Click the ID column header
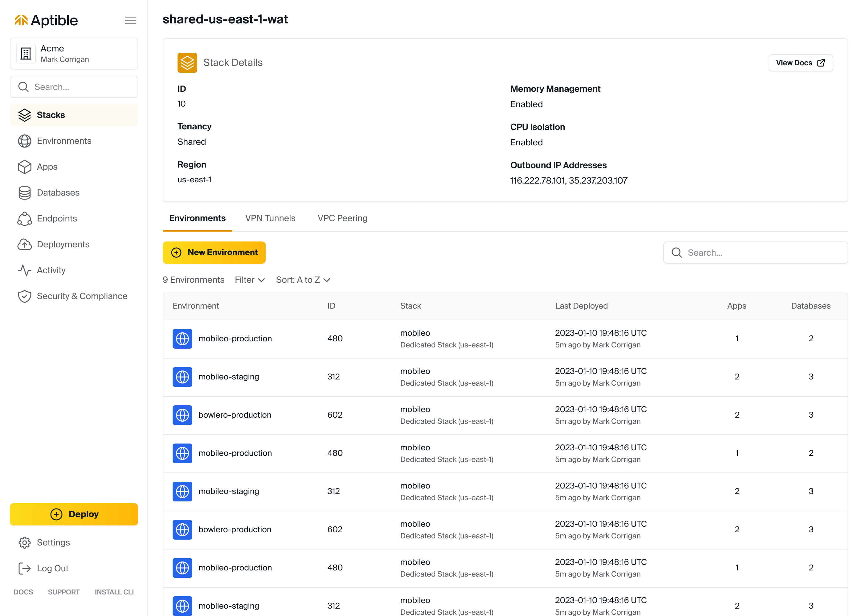The width and height of the screenshot is (863, 616). 331,306
